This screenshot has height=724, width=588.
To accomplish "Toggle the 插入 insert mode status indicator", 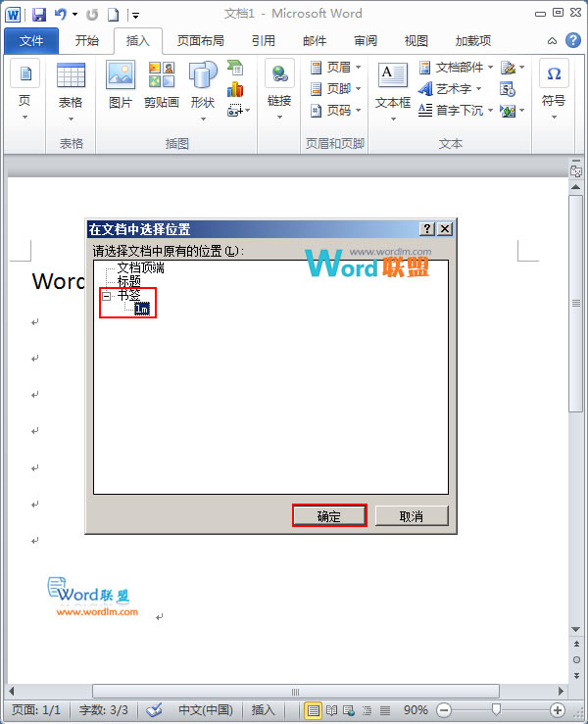I will [x=264, y=709].
